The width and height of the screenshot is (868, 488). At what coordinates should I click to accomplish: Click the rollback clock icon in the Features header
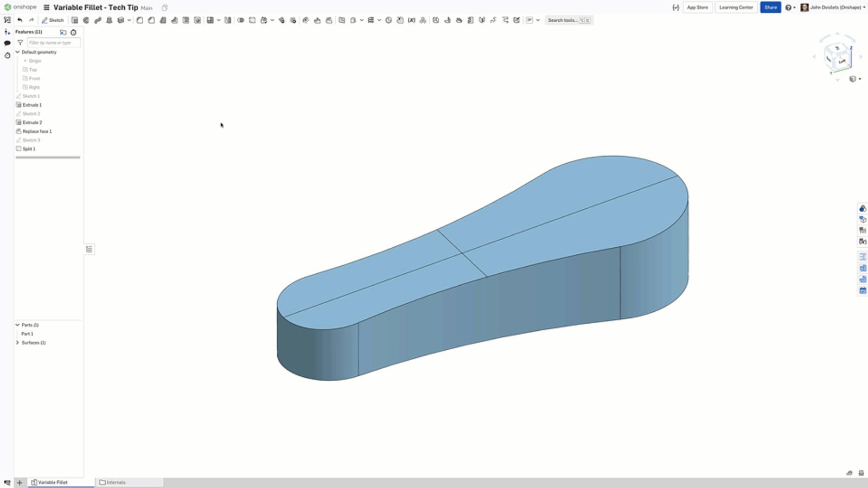coord(73,32)
